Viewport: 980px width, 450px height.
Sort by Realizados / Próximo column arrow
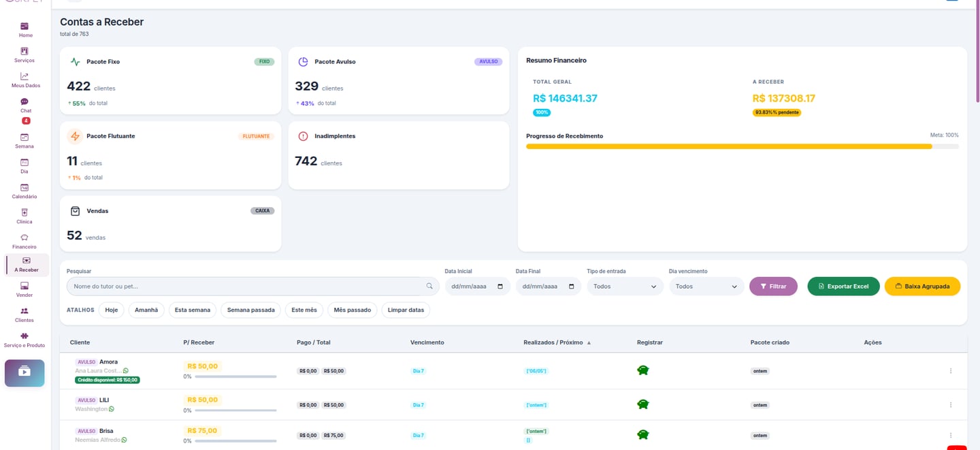[x=589, y=342]
